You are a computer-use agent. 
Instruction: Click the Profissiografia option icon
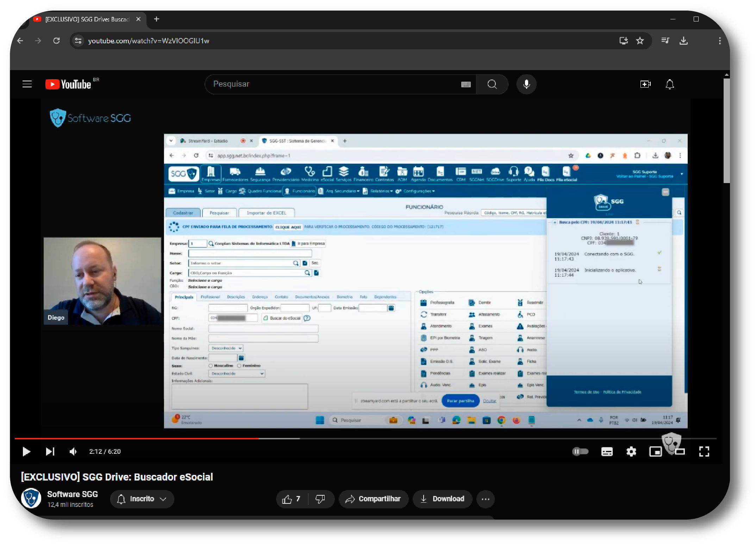(424, 302)
